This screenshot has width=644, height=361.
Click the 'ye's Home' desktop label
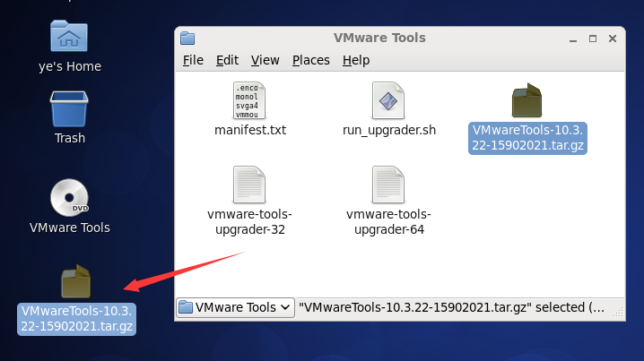[x=70, y=66]
